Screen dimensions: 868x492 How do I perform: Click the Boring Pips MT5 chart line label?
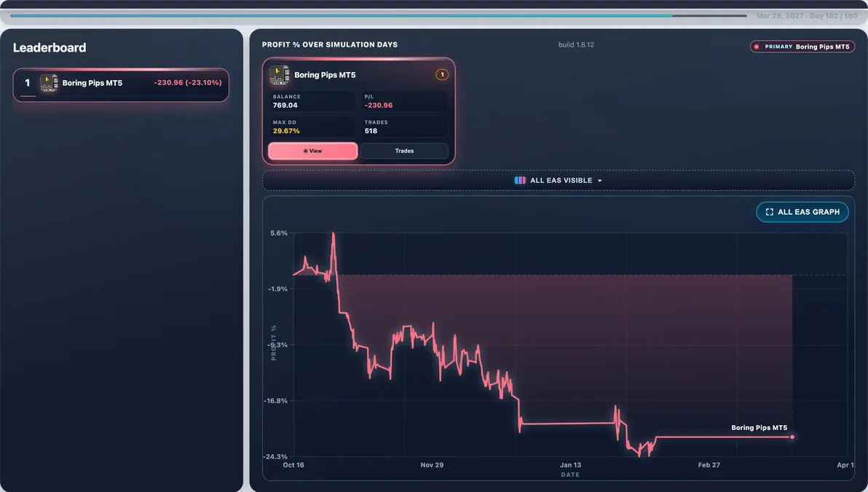pyautogui.click(x=759, y=428)
